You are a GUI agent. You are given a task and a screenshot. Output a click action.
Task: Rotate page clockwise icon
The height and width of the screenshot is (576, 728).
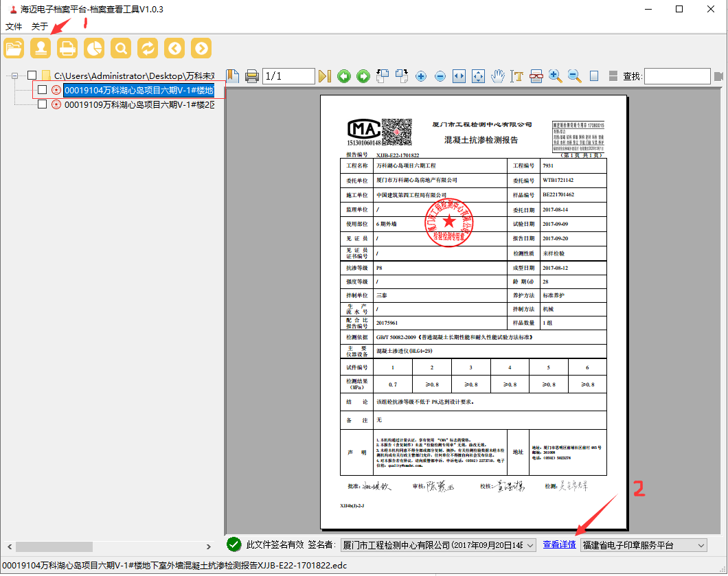tap(402, 76)
